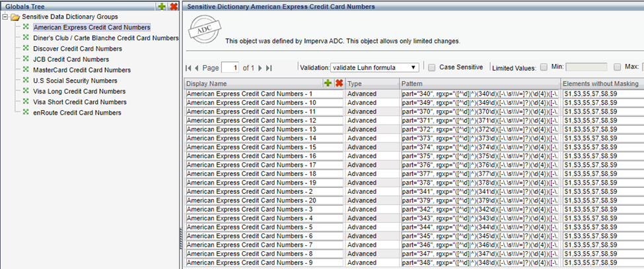Click icon beside JCB Credit Card Numbers
The image size is (644, 269).
click(x=26, y=59)
